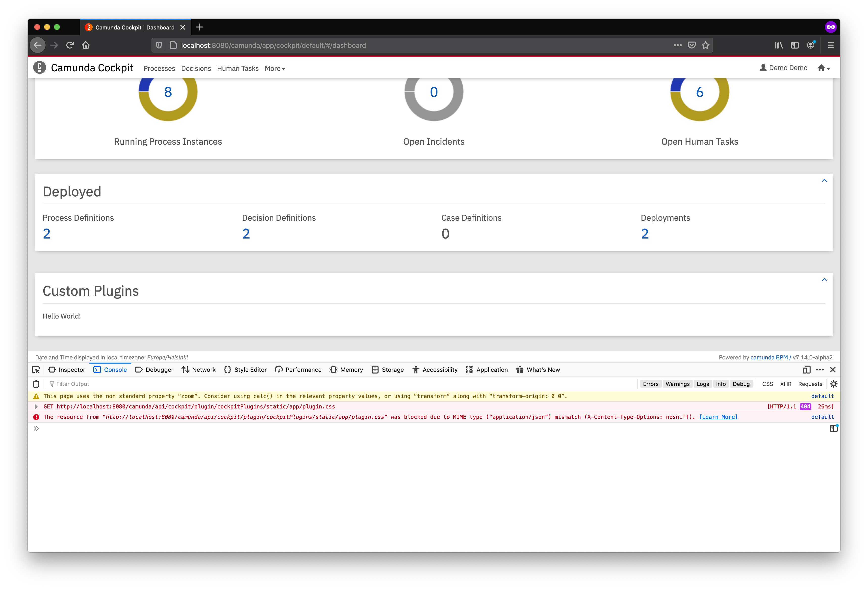Open the tracking protection shield icon
The width and height of the screenshot is (868, 589).
tap(159, 45)
